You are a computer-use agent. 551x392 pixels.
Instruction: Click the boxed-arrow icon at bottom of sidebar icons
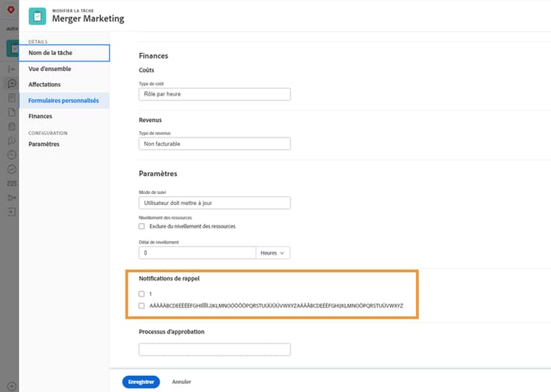12,212
